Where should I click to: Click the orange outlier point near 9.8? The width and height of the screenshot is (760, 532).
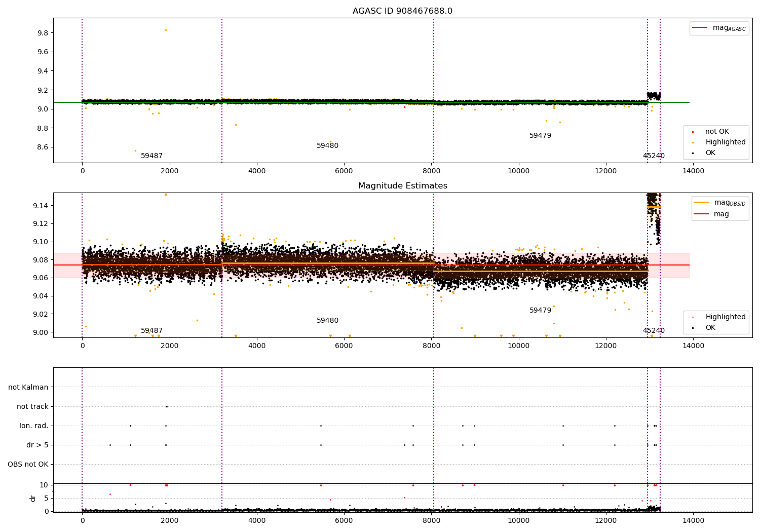(x=166, y=30)
